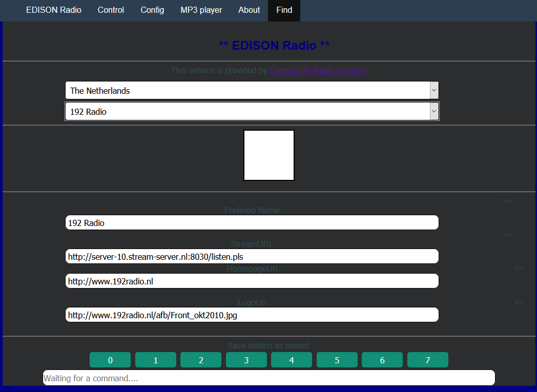Follow the Community Radio Browser link
Viewport: 537px width, 392px height.
[318, 71]
